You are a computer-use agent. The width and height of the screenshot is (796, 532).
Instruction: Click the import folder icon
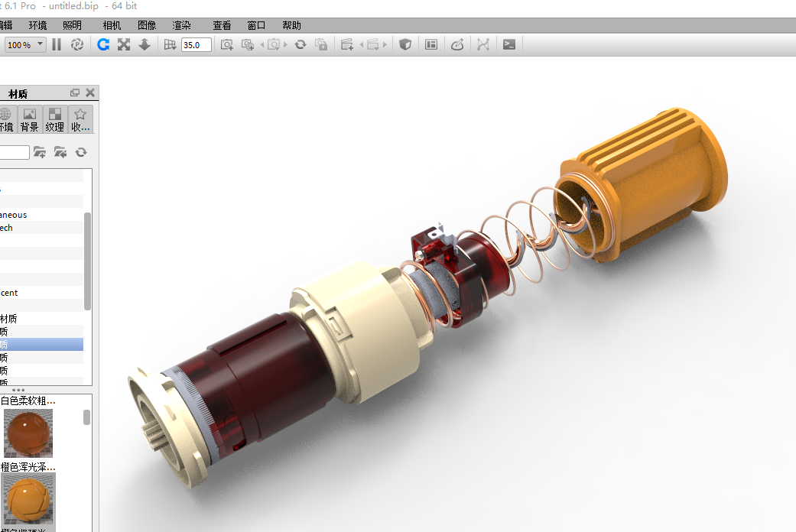pyautogui.click(x=60, y=152)
